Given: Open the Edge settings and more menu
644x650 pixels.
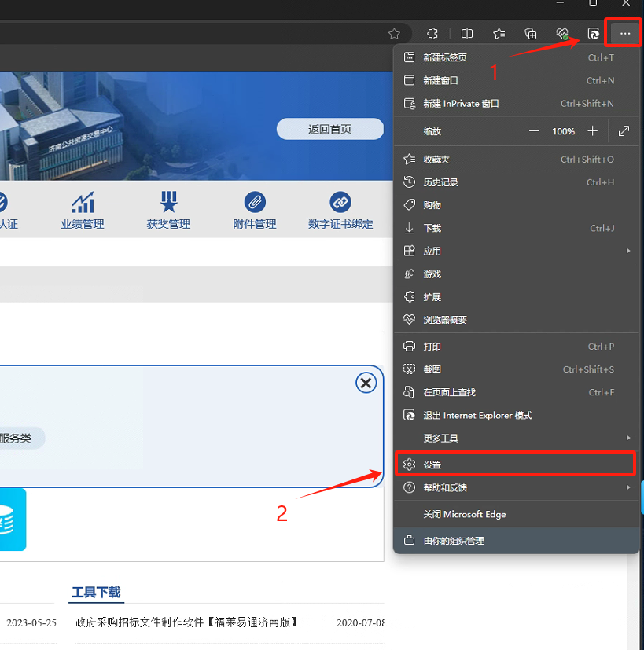Looking at the screenshot, I should [625, 34].
